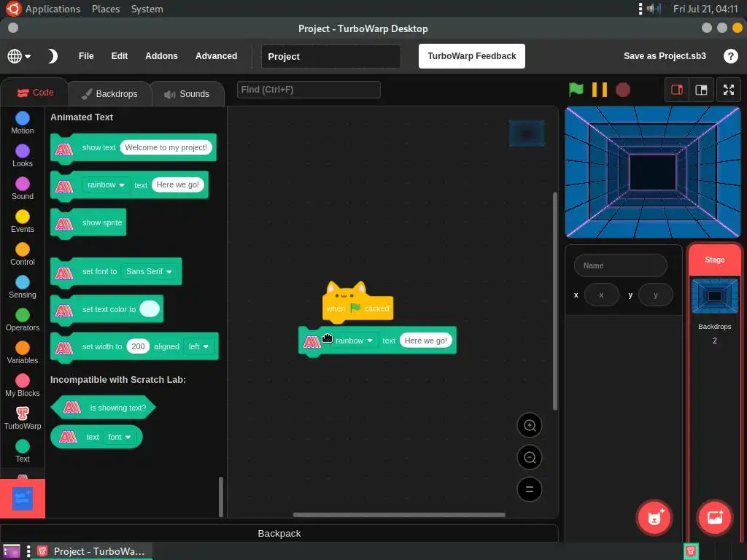Open rainbow dropdown in workspace block
747x560 pixels.
354,341
